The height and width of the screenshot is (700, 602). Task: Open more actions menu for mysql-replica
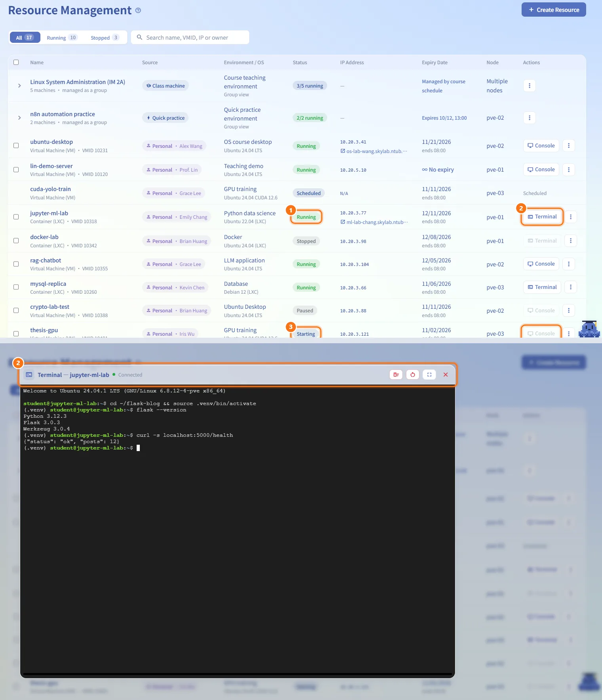click(571, 287)
